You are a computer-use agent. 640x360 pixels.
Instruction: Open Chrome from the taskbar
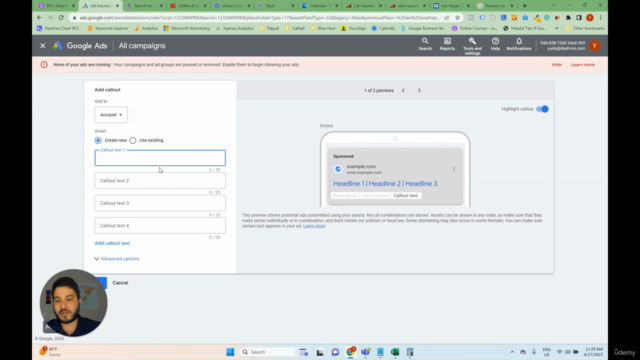coord(351,352)
